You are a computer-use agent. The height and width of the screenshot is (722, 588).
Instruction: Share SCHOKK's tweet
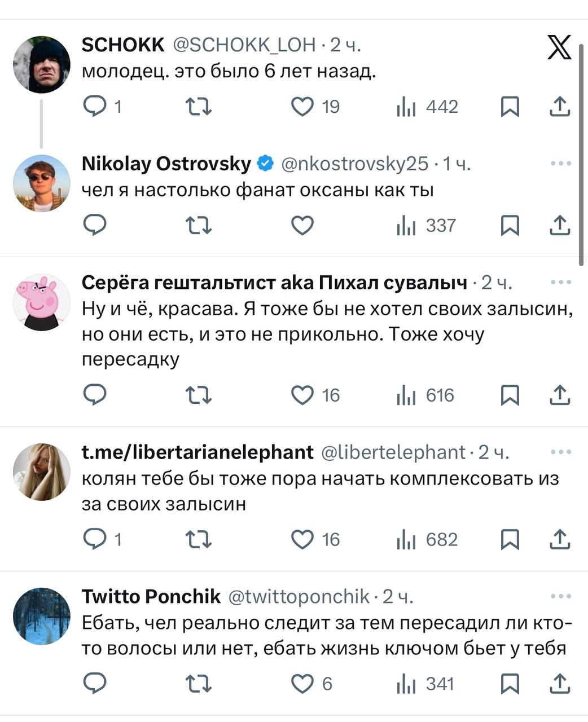coord(560,107)
